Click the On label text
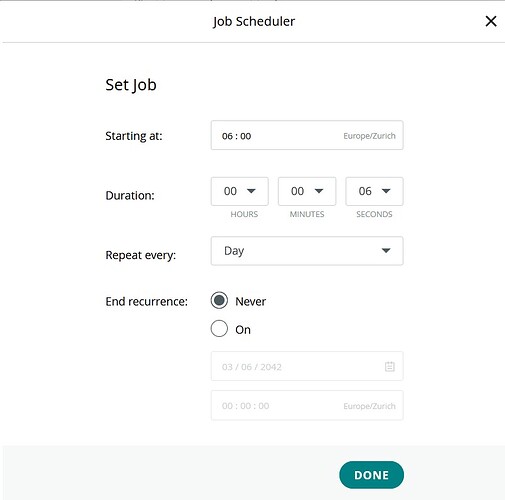Image resolution: width=505 pixels, height=500 pixels. (x=243, y=330)
